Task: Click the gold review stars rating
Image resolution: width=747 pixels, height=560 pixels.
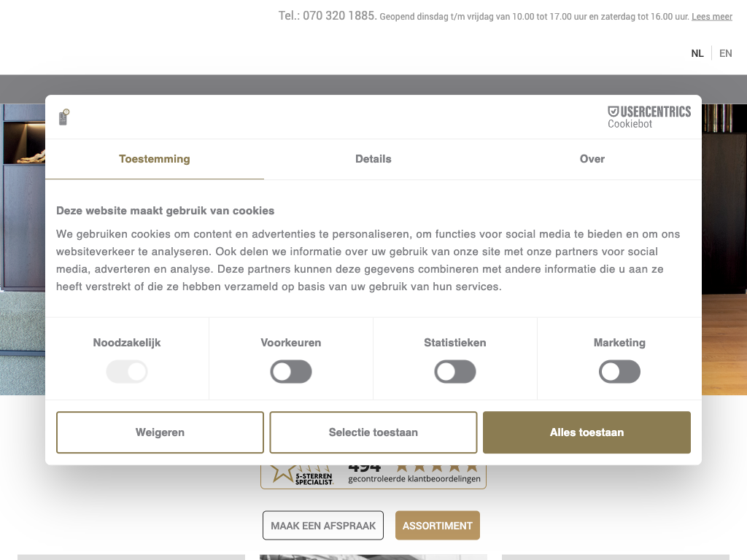Action: pos(436,467)
